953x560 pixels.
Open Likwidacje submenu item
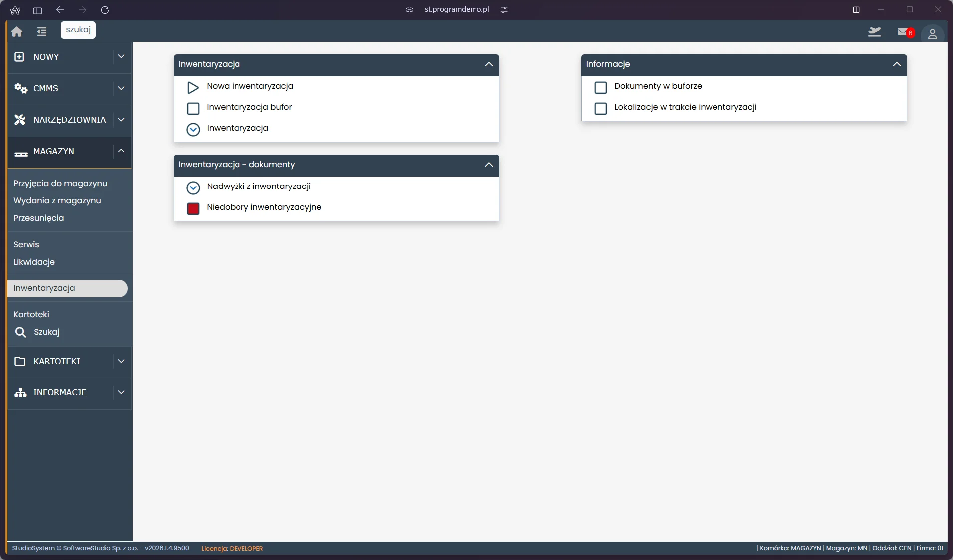point(34,262)
